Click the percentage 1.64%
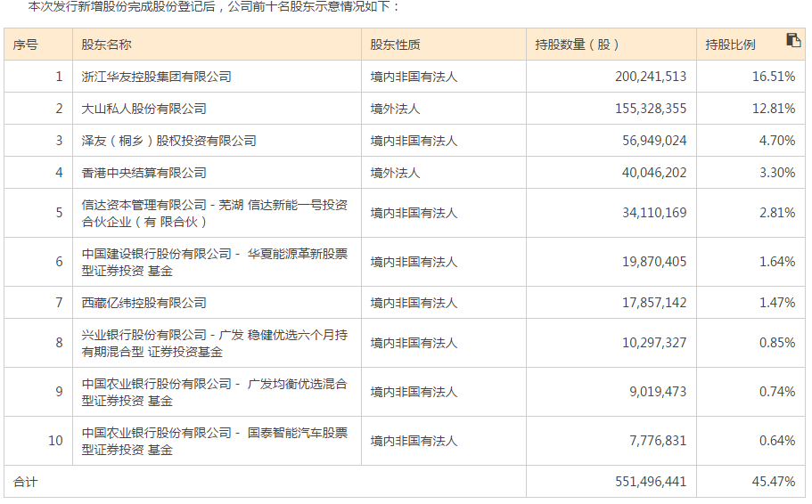Image resolution: width=812 pixels, height=504 pixels. pos(777,262)
